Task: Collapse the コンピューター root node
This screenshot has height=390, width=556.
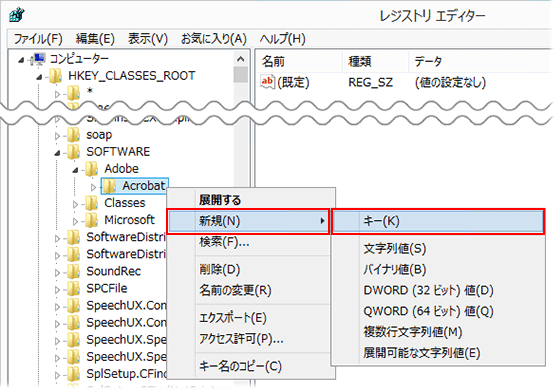Action: pos(21,60)
